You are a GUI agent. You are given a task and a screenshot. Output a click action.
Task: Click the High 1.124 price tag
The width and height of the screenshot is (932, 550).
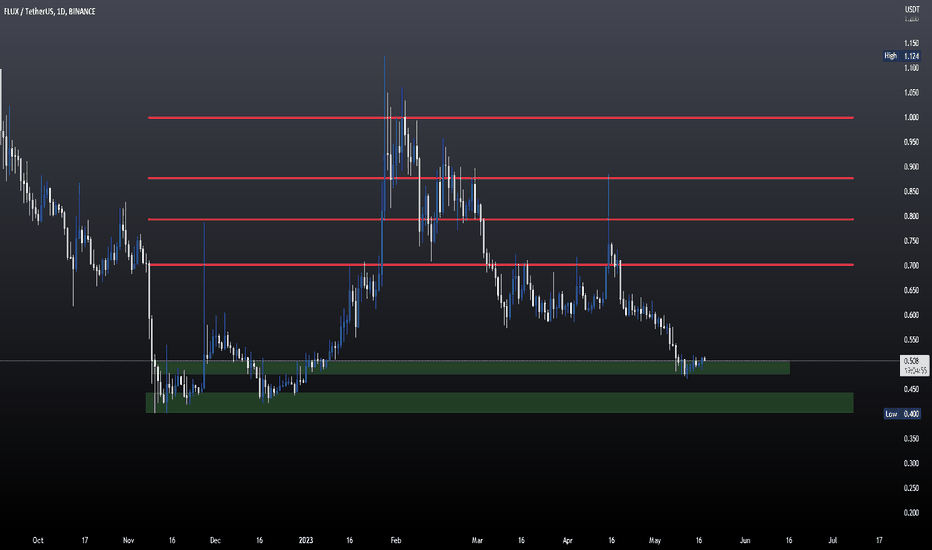coord(902,56)
